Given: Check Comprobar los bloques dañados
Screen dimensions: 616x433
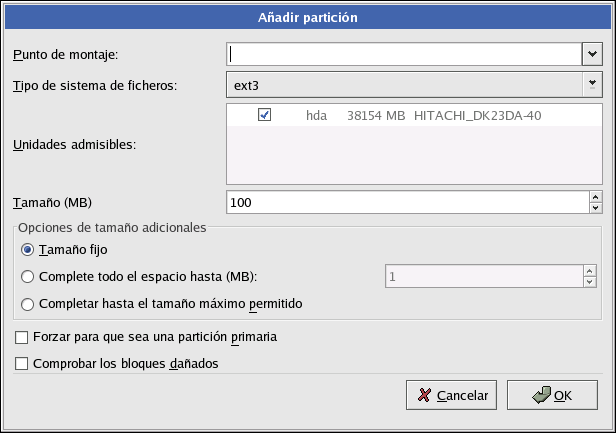Looking at the screenshot, I should 23,364.
